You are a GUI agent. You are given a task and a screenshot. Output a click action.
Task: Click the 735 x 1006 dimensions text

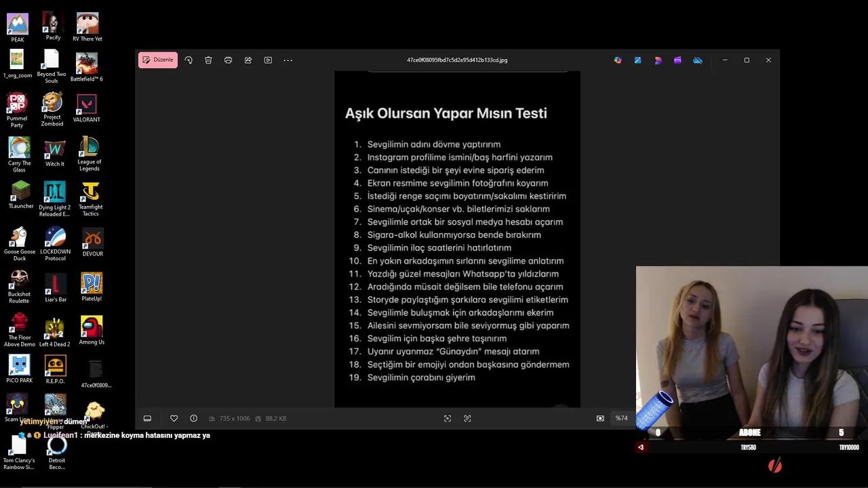[234, 418]
